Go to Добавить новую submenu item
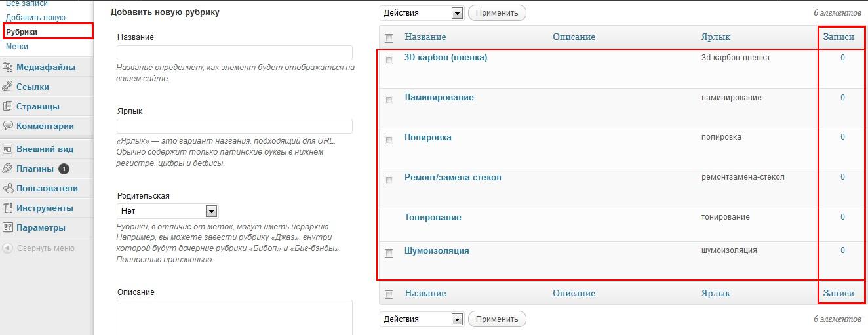Viewport: 868px width, 335px height. [35, 17]
